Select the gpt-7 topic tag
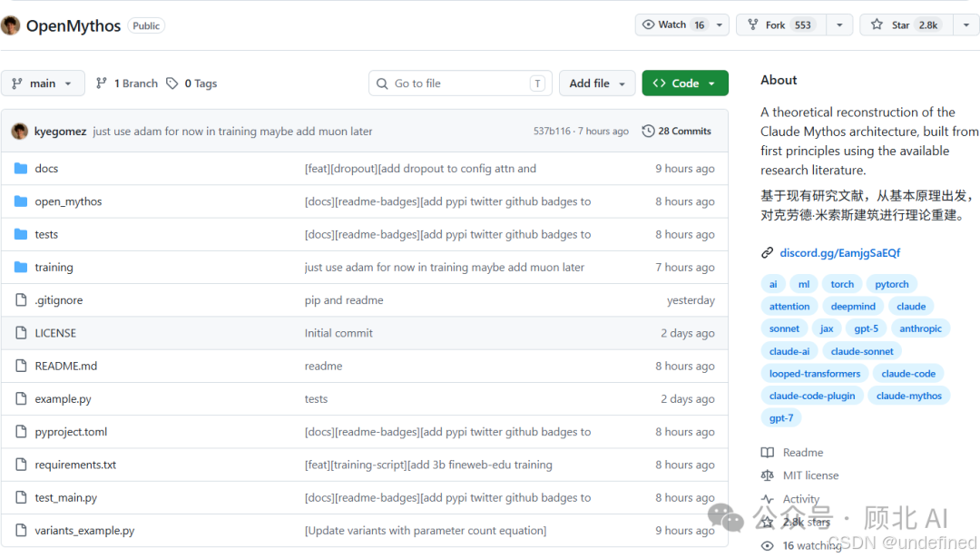980x558 pixels. pos(781,418)
